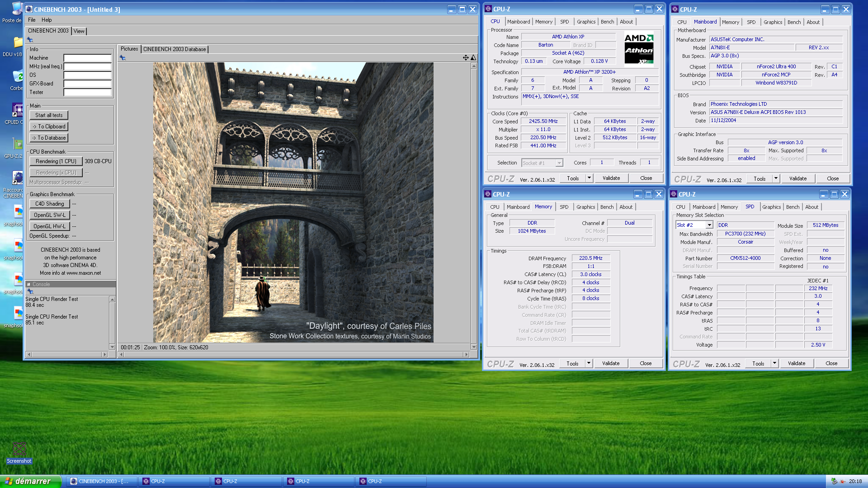868x488 pixels.
Task: Click the 309 CB-CPU score text
Action: pos(98,161)
